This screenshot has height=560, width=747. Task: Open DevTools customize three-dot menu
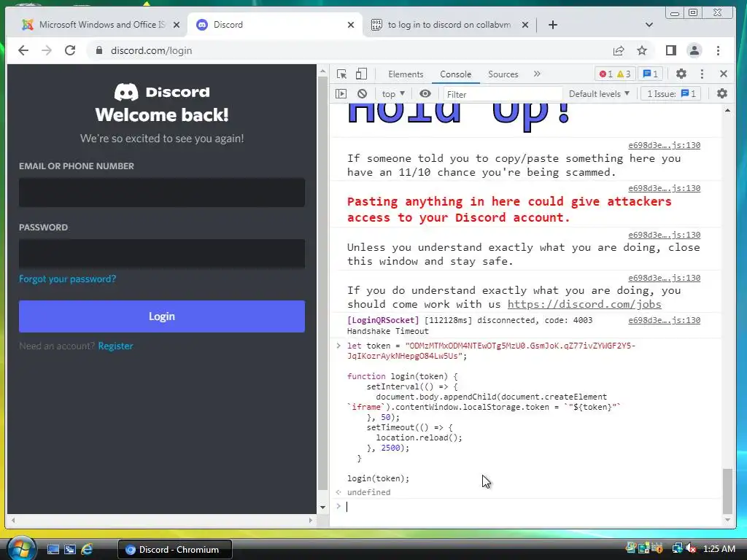tap(702, 74)
